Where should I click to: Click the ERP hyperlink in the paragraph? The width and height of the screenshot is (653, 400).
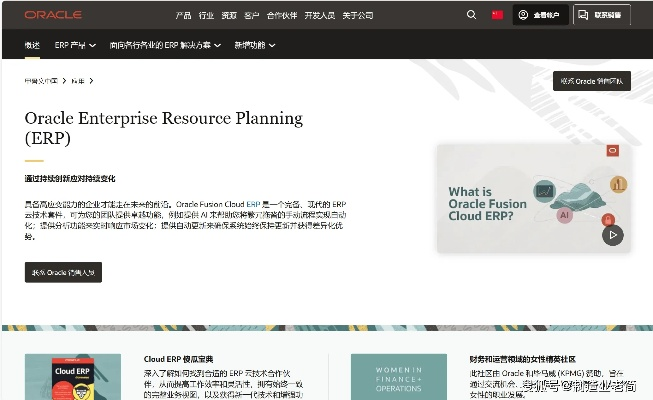254,203
